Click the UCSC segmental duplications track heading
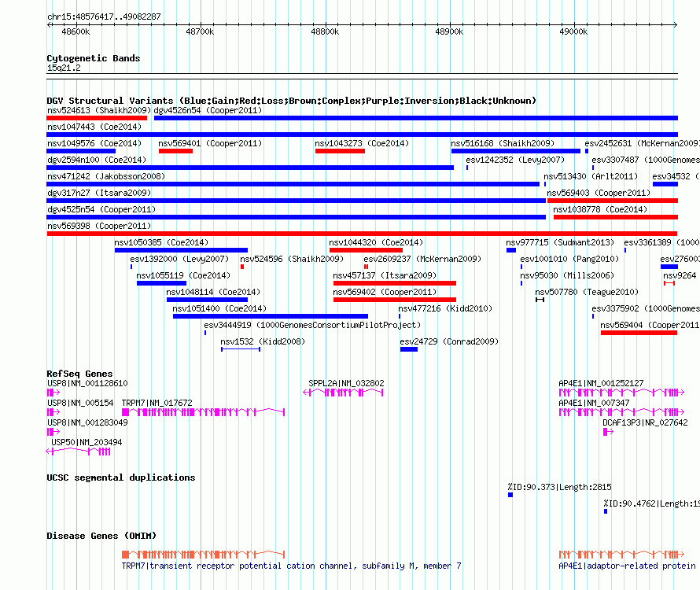The height and width of the screenshot is (590, 700). pos(121,478)
